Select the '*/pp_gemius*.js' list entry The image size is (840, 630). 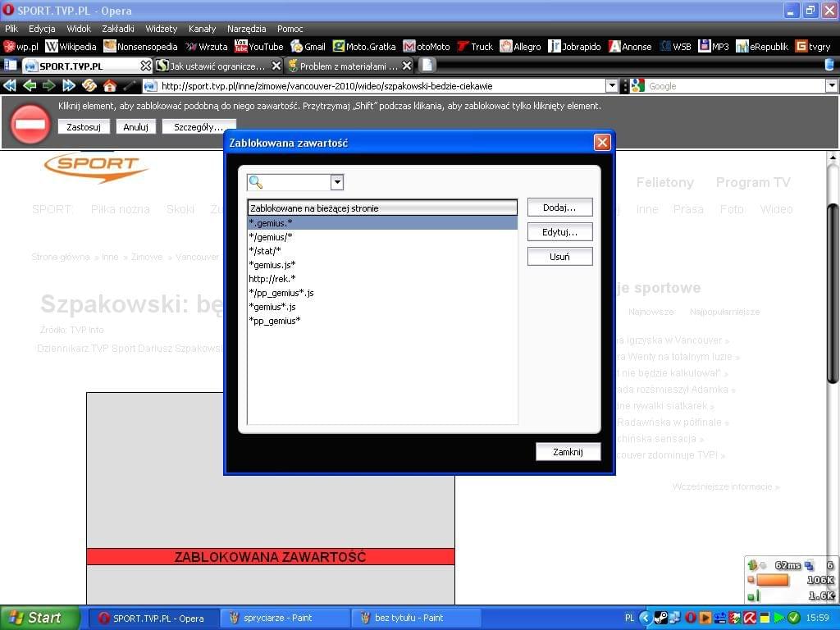[x=382, y=293]
